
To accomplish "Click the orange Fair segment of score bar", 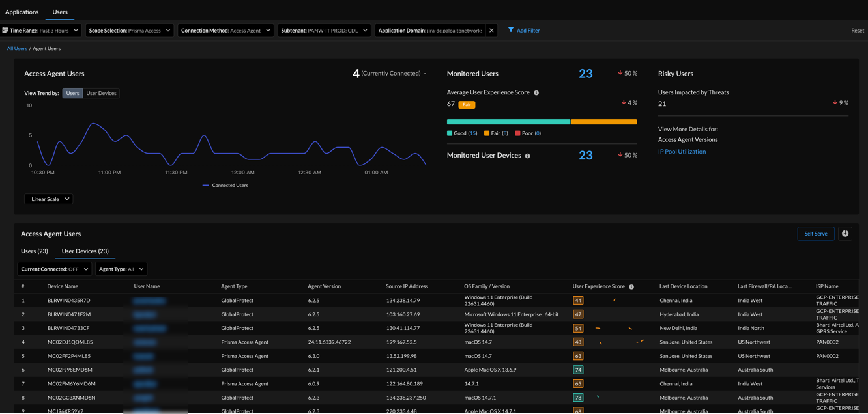I will point(603,122).
